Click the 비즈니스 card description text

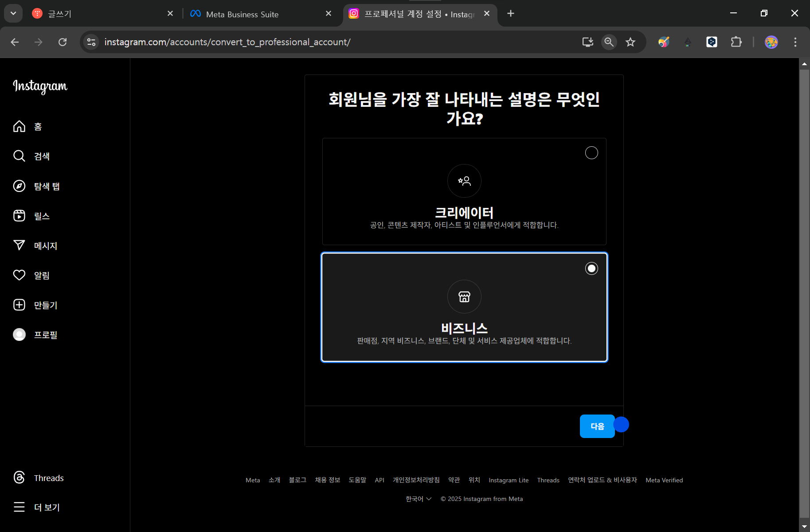tap(464, 341)
